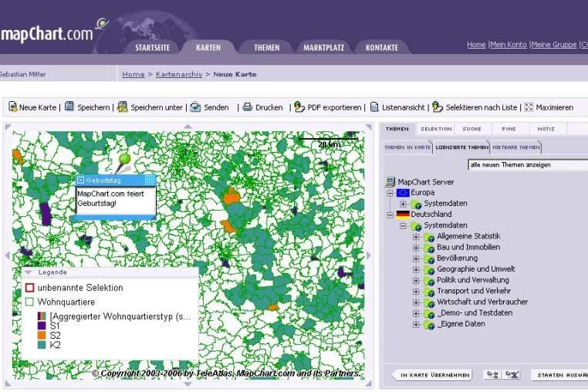
Task: Click the Maximieren icon
Action: point(529,107)
